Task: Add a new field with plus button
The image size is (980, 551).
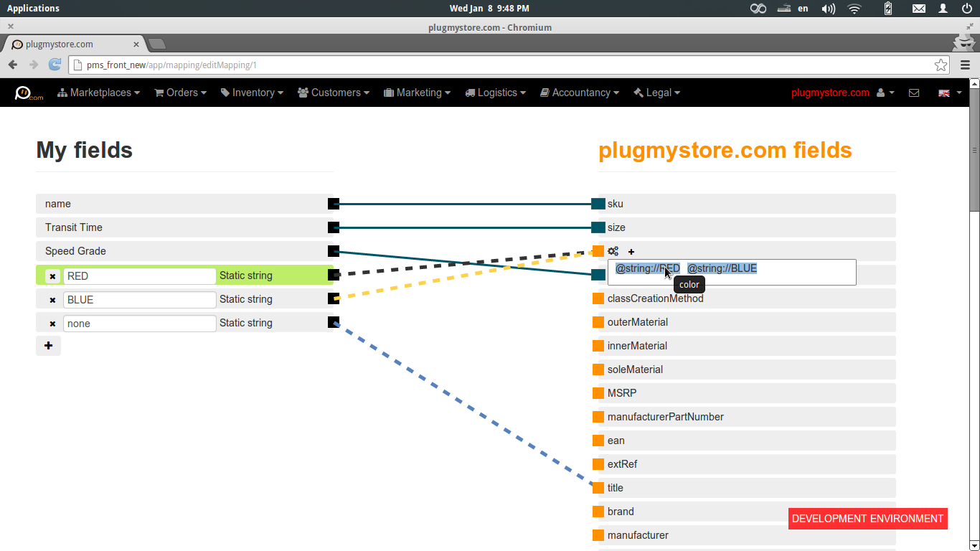Action: [48, 346]
